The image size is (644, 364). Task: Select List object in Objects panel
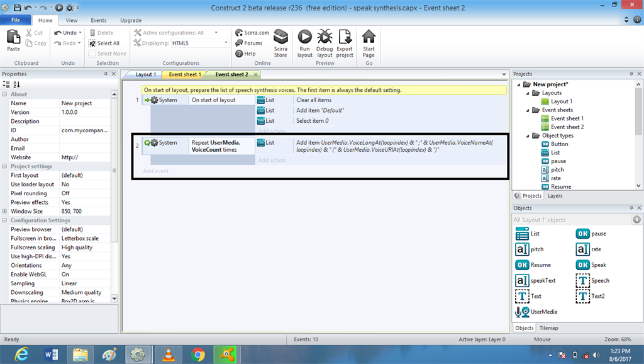pyautogui.click(x=528, y=234)
